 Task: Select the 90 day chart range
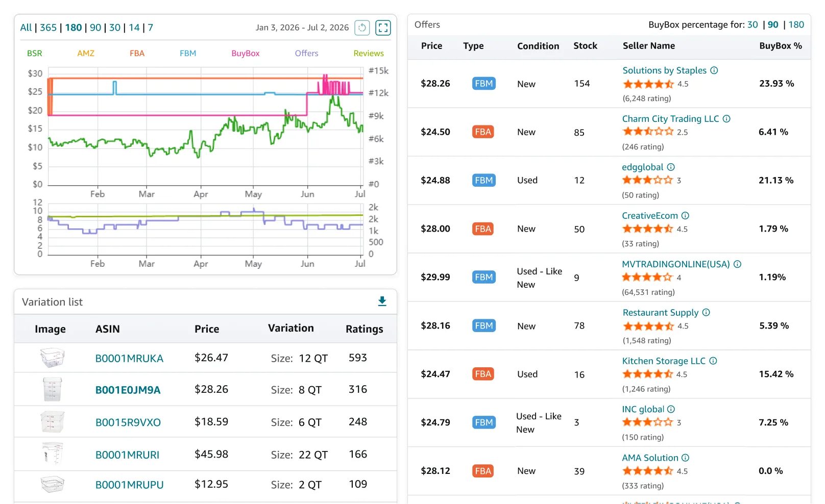95,28
